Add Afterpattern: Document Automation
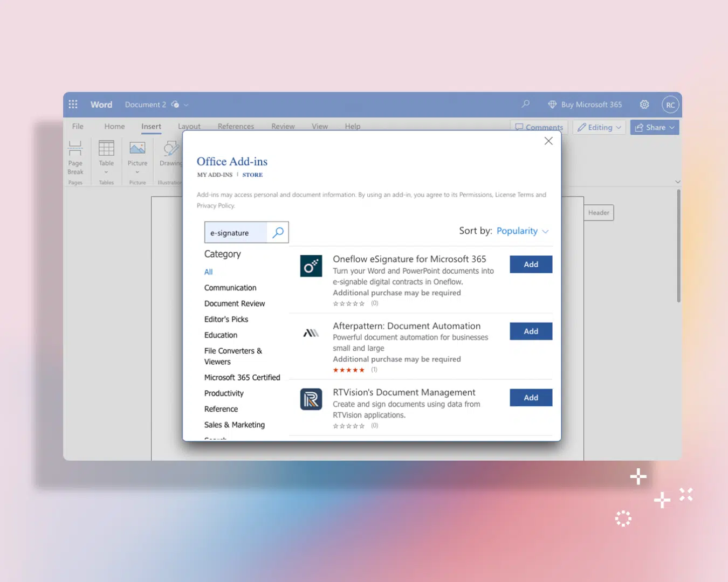The width and height of the screenshot is (728, 582). [x=531, y=331]
